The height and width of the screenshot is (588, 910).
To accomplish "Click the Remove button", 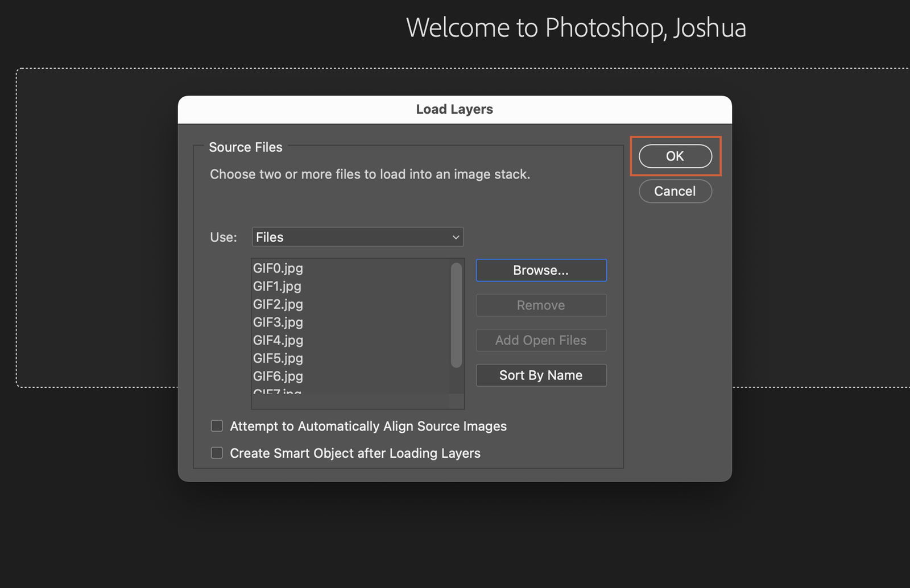I will tap(540, 305).
